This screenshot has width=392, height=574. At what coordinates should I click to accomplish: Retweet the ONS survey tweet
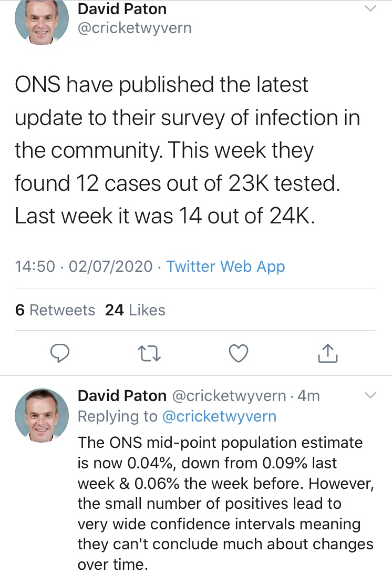[149, 354]
